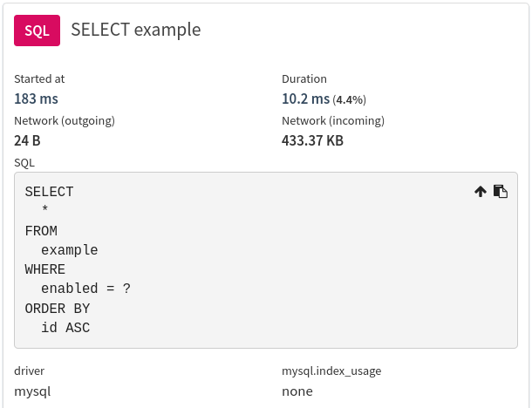This screenshot has height=408, width=532.
Task: Click the 433.37 KB incoming network value
Action: pos(312,140)
